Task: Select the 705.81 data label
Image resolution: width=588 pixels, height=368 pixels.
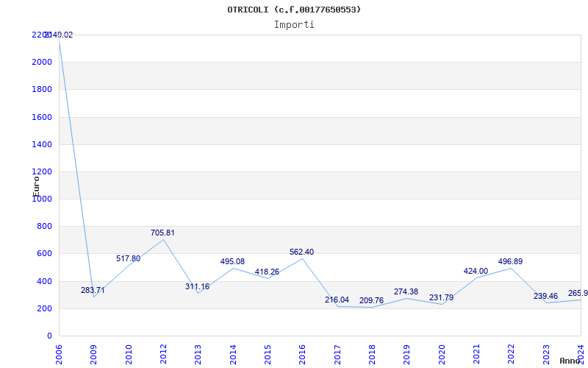Action: 162,233
